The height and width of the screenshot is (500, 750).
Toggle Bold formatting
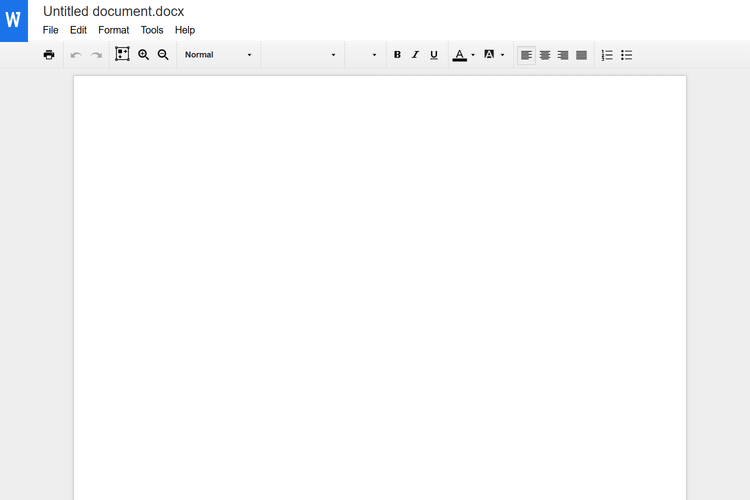click(397, 55)
